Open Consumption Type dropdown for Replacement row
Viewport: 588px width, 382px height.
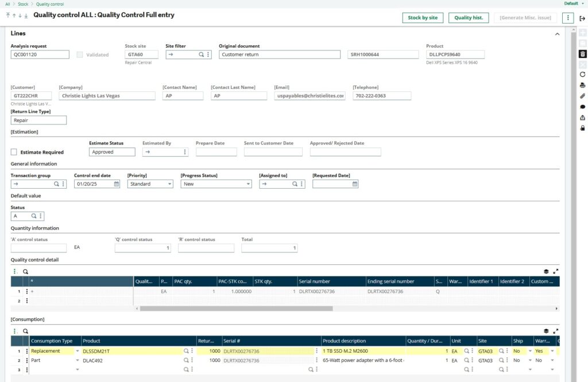tap(78, 351)
